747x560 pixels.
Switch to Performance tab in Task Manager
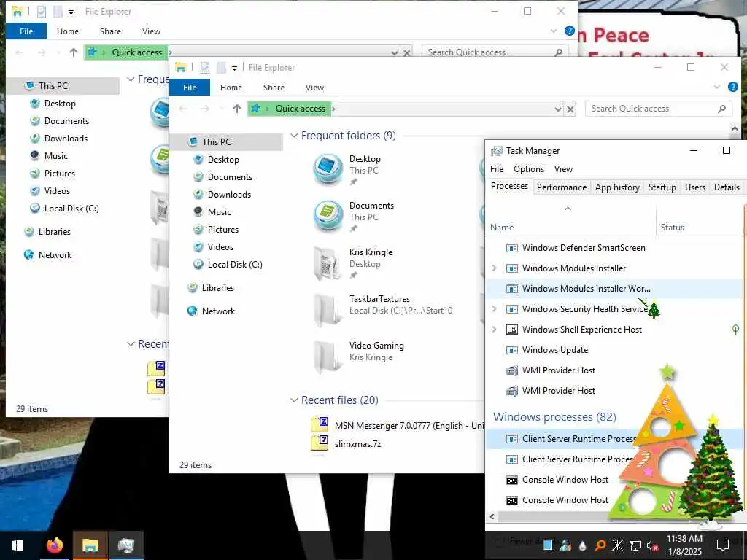562,187
